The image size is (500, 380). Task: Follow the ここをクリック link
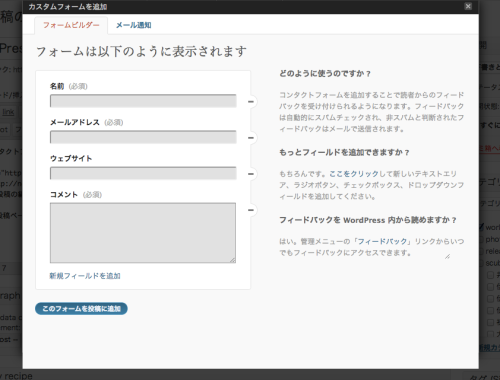[x=354, y=174]
